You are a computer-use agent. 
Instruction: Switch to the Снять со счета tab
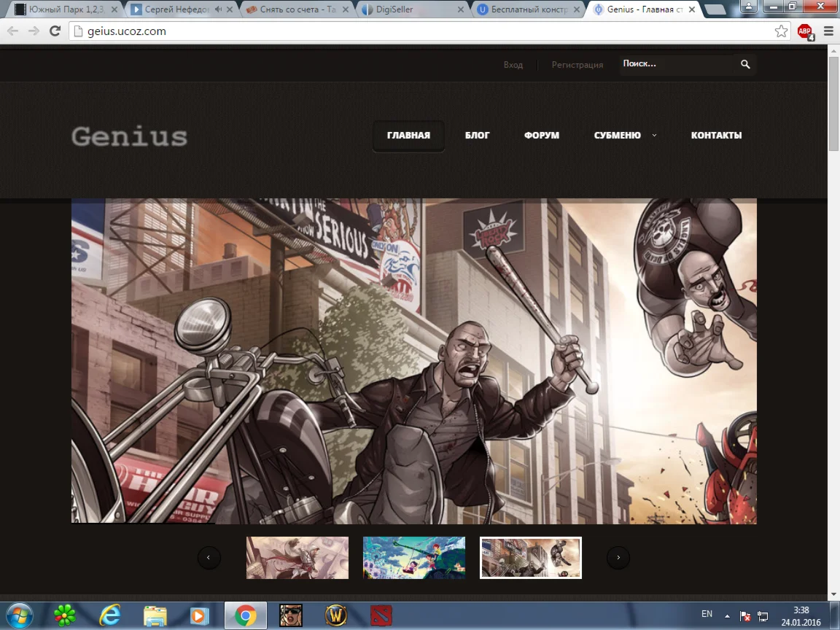point(297,9)
